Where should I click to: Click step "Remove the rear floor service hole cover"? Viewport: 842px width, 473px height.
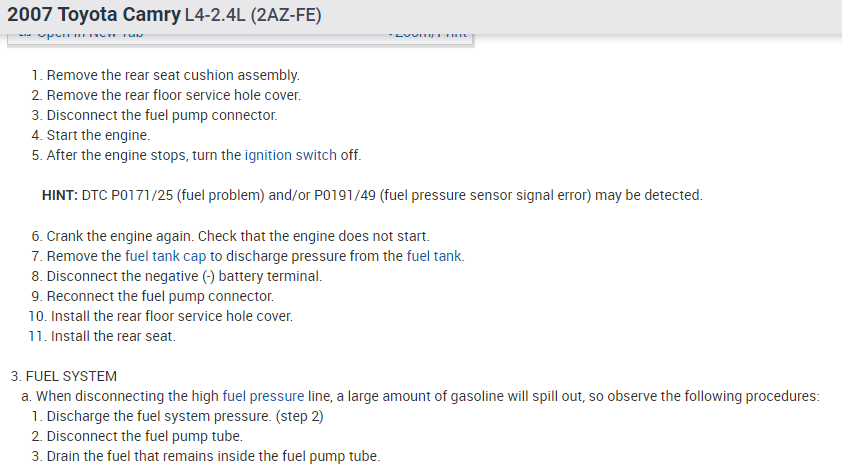tap(173, 95)
